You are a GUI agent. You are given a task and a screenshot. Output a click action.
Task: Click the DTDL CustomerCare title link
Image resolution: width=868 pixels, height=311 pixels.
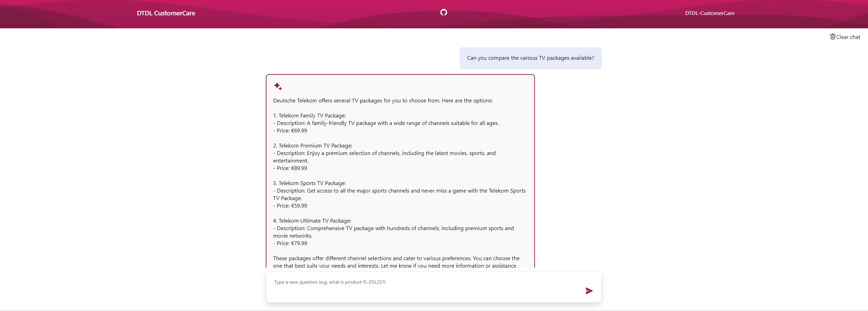tap(166, 13)
